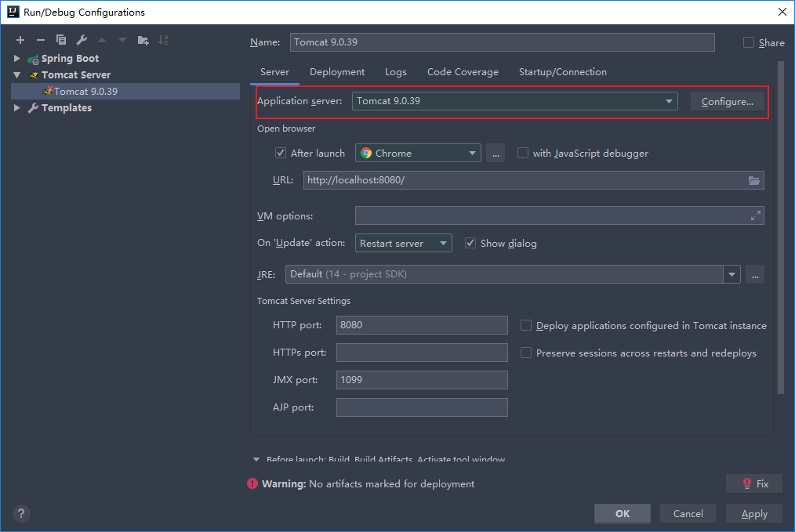Open the JRE dropdown arrow
This screenshot has height=532, width=795.
731,274
